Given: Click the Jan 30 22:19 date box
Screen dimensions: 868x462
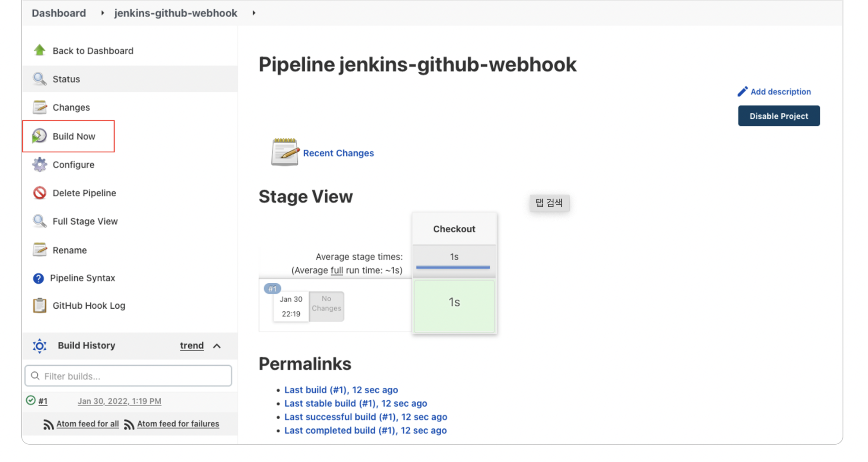Looking at the screenshot, I should [x=291, y=306].
